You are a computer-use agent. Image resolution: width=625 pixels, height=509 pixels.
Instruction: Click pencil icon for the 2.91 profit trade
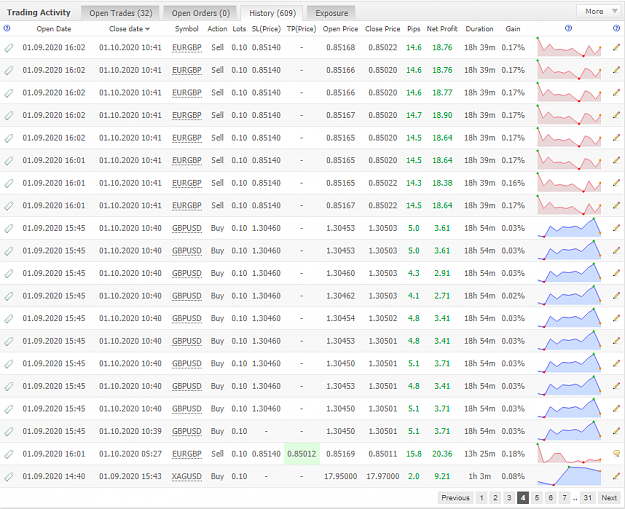pos(616,273)
